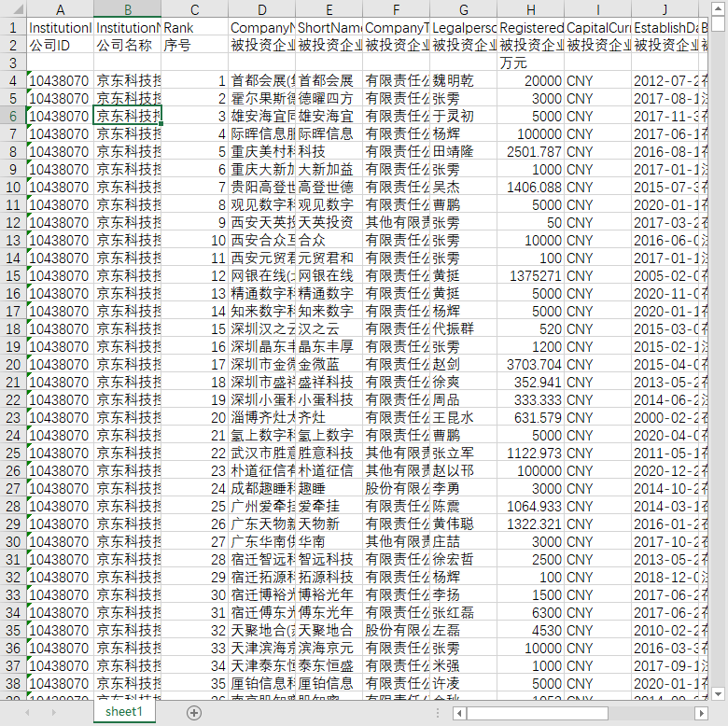Select column A header

60,9
